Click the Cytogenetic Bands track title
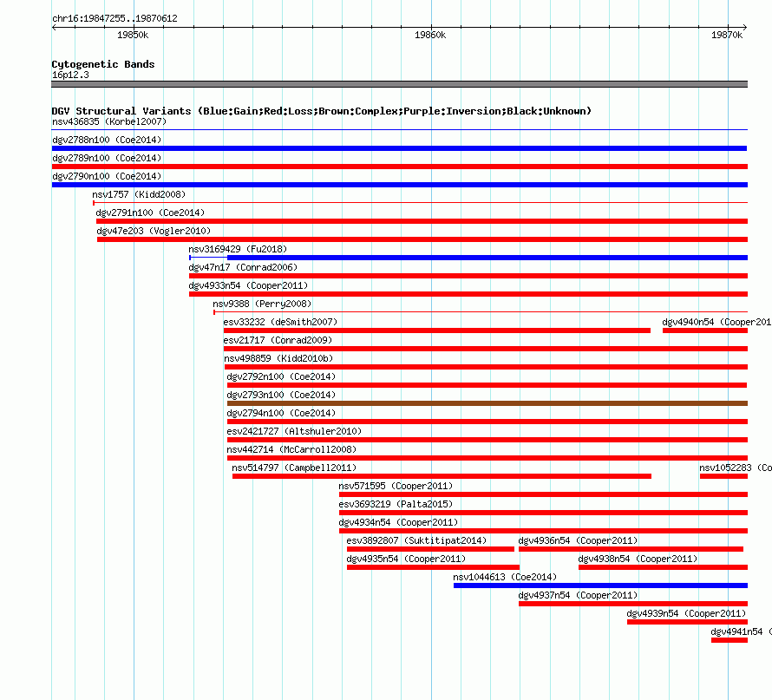Screen dimensions: 772x700 tap(103, 64)
